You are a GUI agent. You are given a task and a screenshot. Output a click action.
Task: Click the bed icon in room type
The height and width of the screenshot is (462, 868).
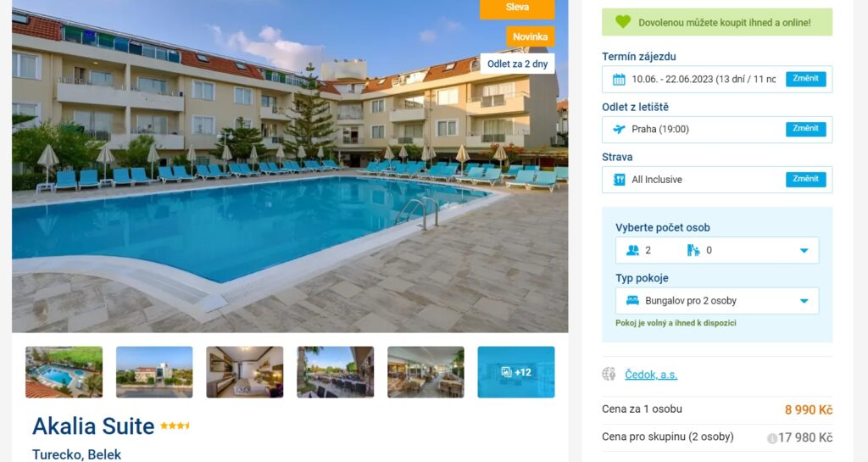(632, 301)
